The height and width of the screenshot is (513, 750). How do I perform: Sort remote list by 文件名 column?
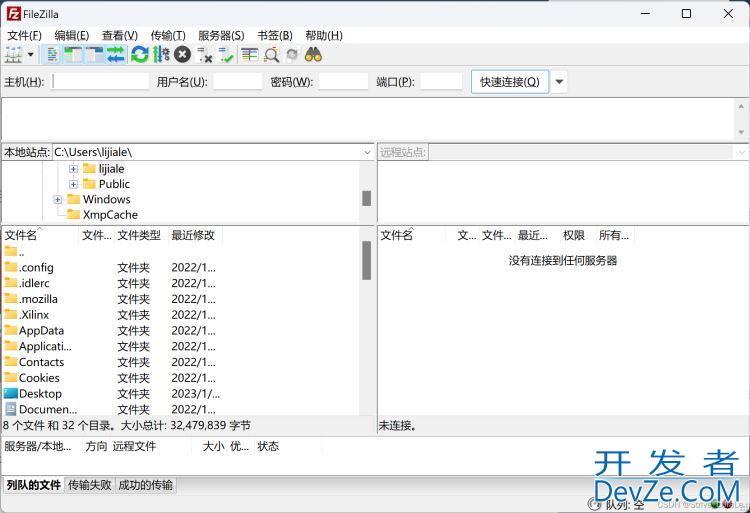click(x=412, y=235)
